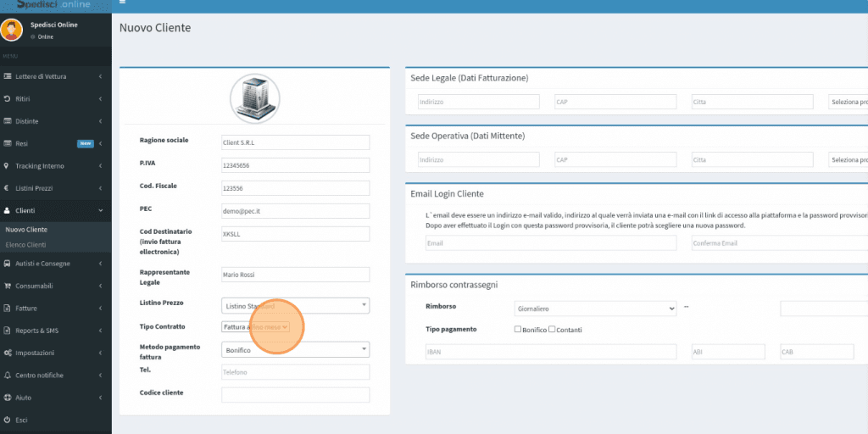Open the Tipo Contratto dropdown
The image size is (868, 434).
point(255,327)
